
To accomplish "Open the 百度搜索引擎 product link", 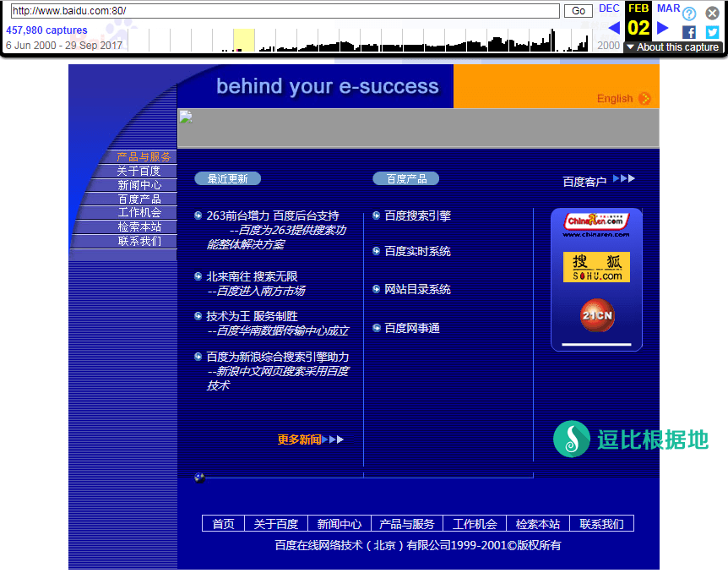I will click(417, 216).
